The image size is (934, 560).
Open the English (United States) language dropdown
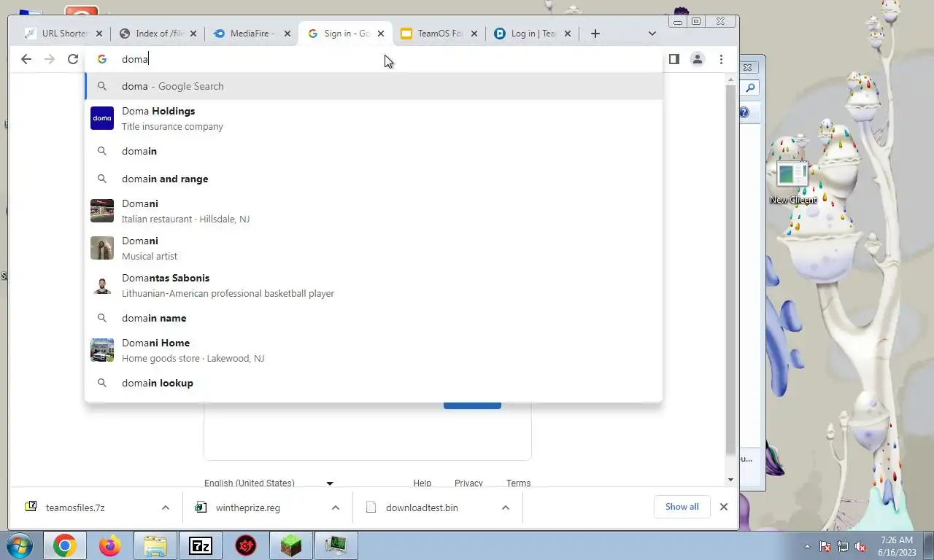point(269,483)
